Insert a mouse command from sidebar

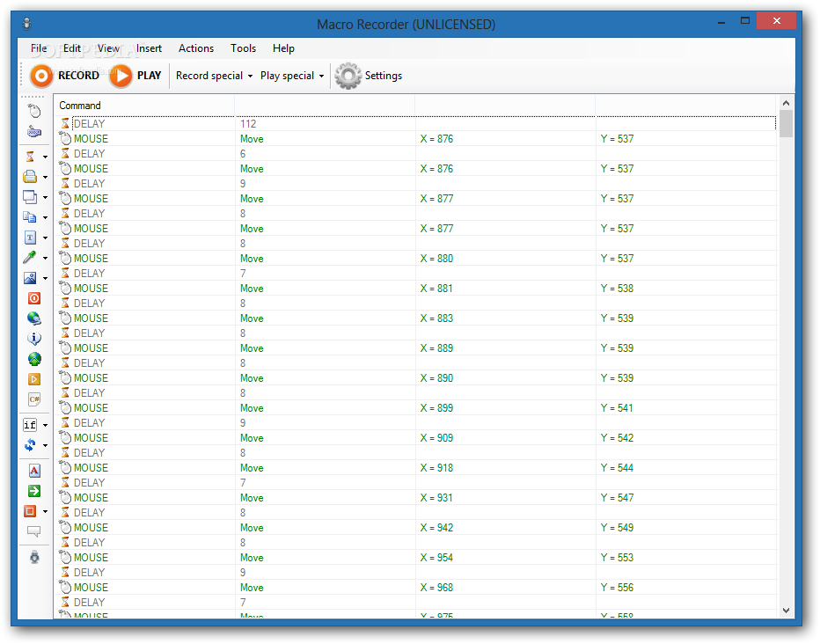34,111
